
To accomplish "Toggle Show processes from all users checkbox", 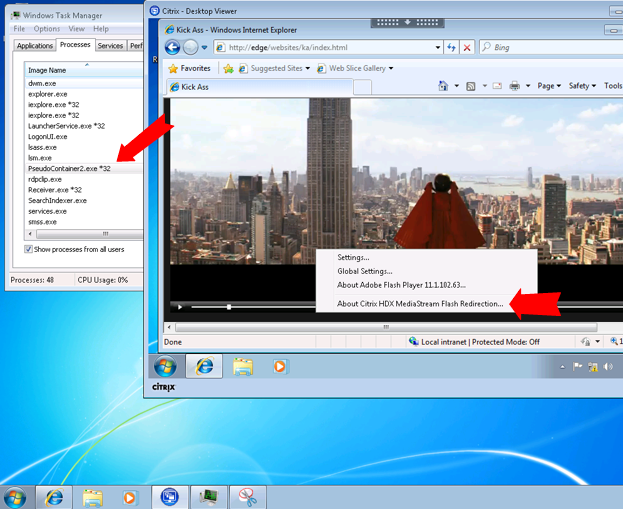I will point(29,249).
